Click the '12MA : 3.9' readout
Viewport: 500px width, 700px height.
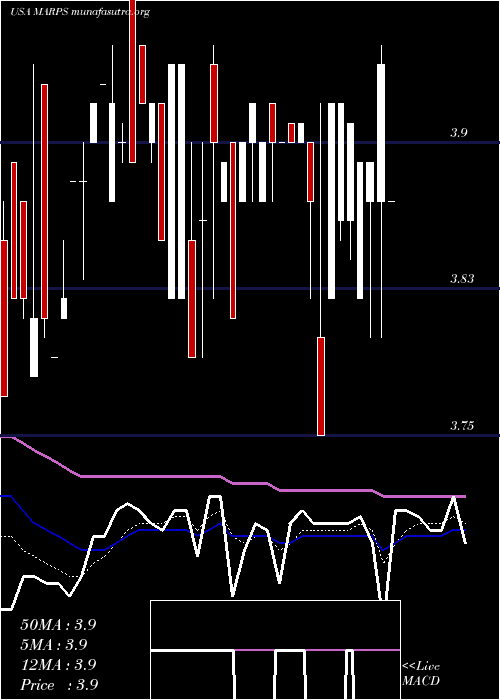click(x=58, y=665)
